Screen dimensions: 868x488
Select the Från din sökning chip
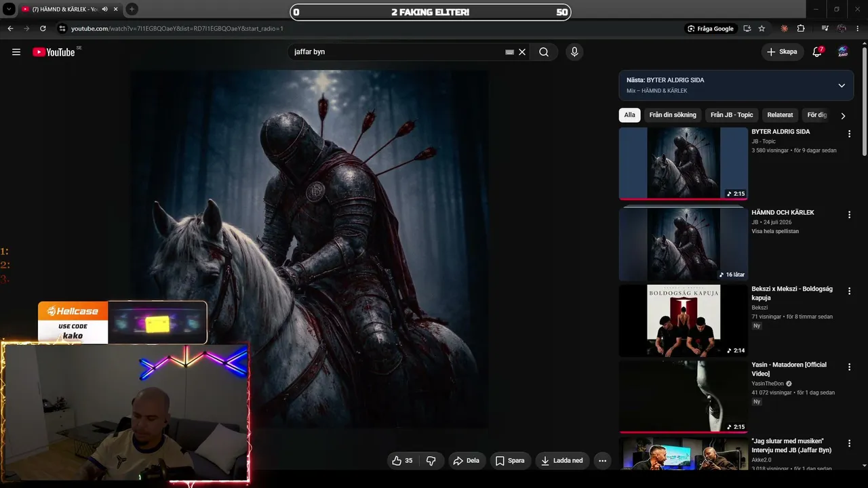[673, 115]
